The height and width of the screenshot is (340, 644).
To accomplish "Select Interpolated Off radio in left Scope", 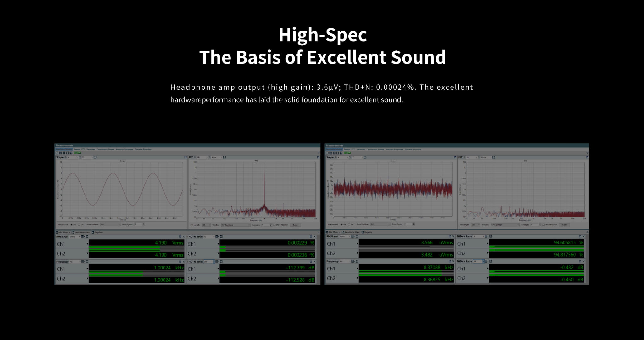I will point(79,224).
